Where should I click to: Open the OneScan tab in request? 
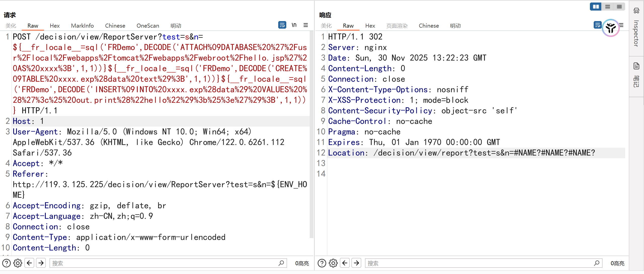tap(148, 26)
